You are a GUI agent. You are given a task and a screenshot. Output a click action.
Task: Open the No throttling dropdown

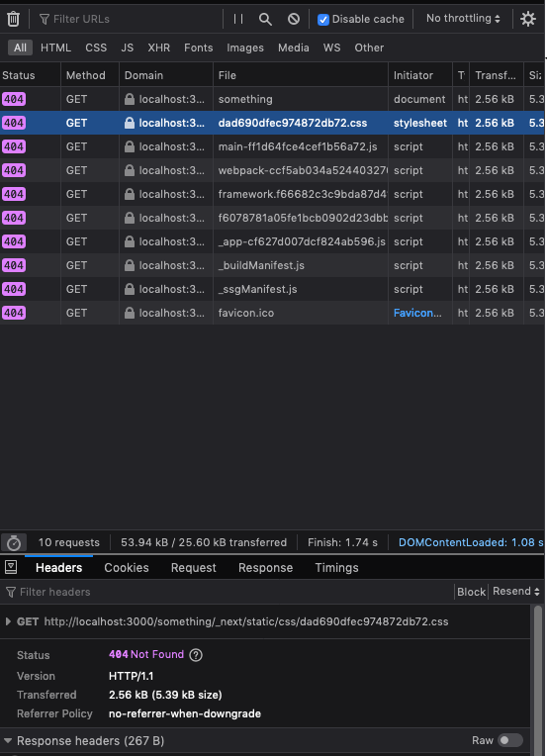coord(463,19)
